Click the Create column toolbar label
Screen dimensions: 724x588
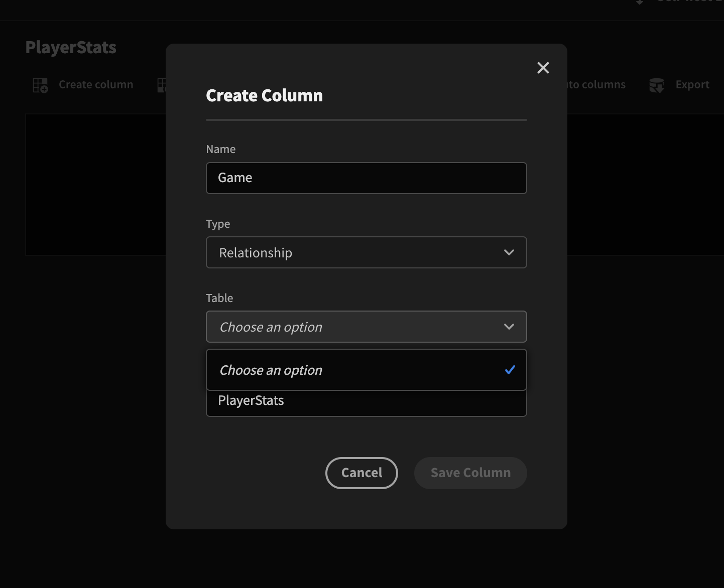(x=96, y=84)
